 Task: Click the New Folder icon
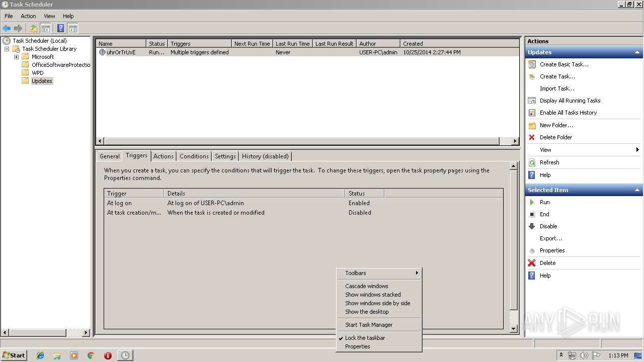point(532,125)
